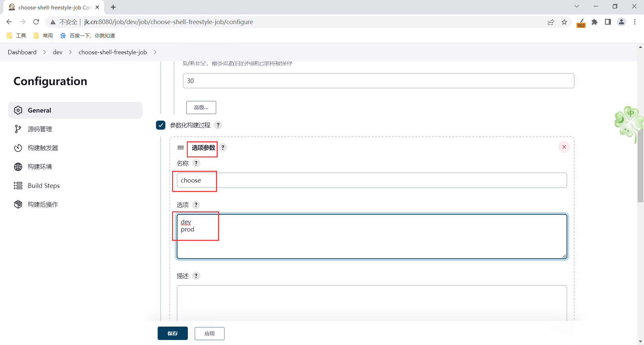The image size is (644, 345).
Task: Open the Chrome three-dot menu
Action: pyautogui.click(x=635, y=22)
